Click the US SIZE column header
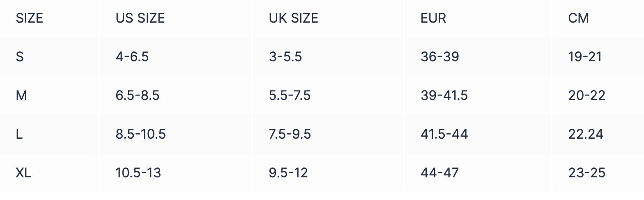The image size is (644, 200). (x=140, y=19)
